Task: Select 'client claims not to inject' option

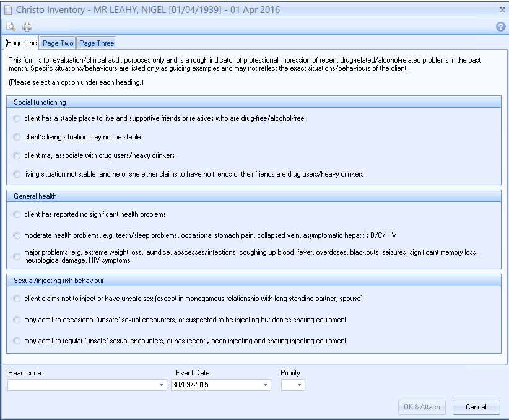Action: 17,299
